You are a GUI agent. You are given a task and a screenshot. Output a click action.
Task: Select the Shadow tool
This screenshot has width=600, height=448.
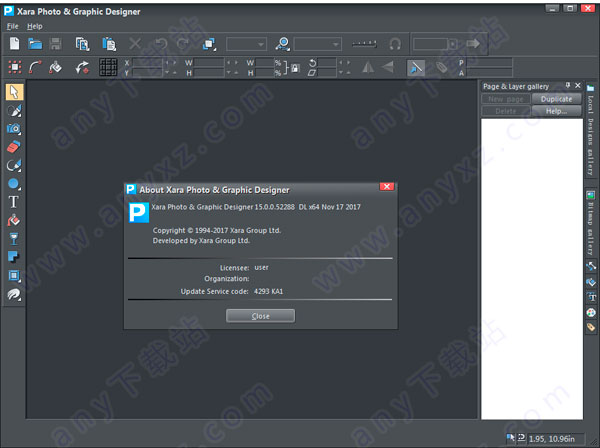[x=14, y=256]
